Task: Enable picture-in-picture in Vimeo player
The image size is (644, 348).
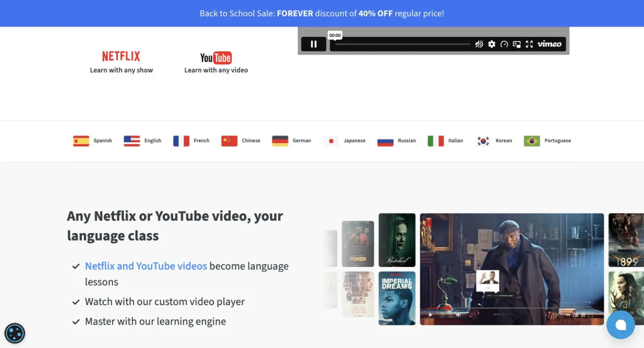Action: point(517,44)
